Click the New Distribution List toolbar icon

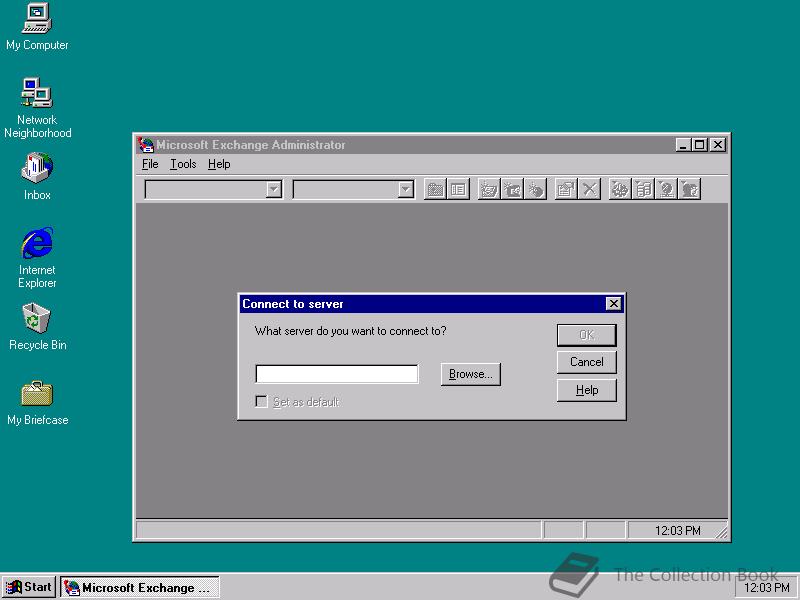pyautogui.click(x=512, y=189)
